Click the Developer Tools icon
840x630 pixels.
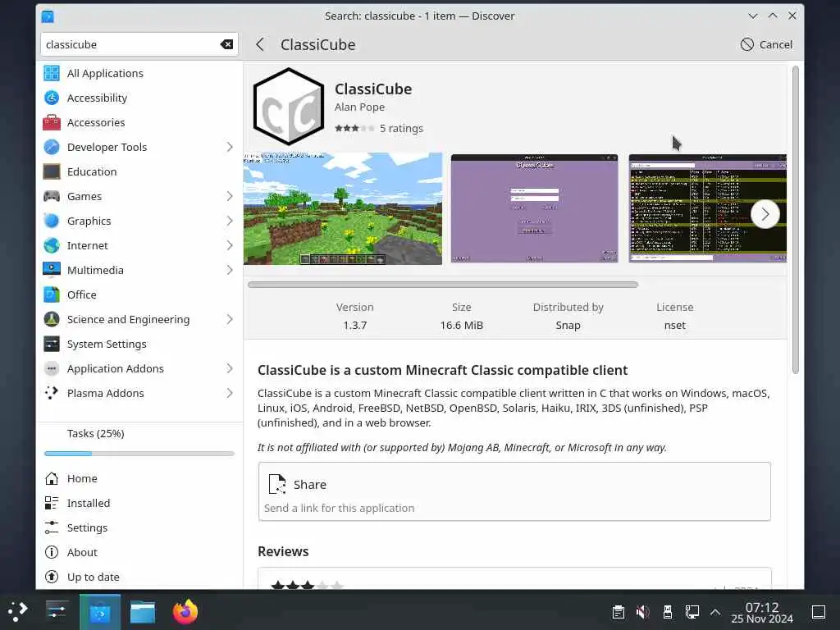(52, 148)
